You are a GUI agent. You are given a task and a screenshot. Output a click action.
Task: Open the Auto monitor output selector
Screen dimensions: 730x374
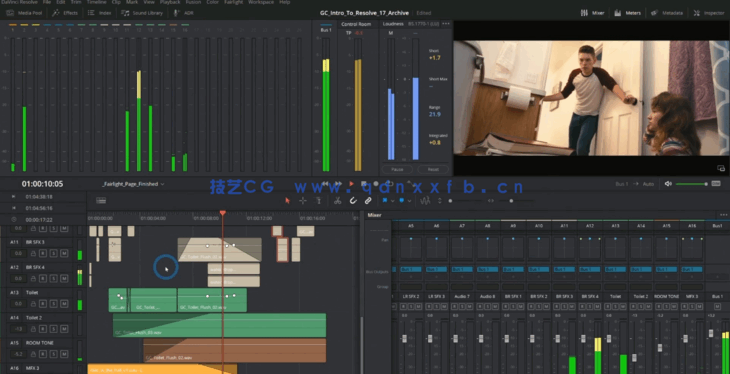tap(648, 184)
